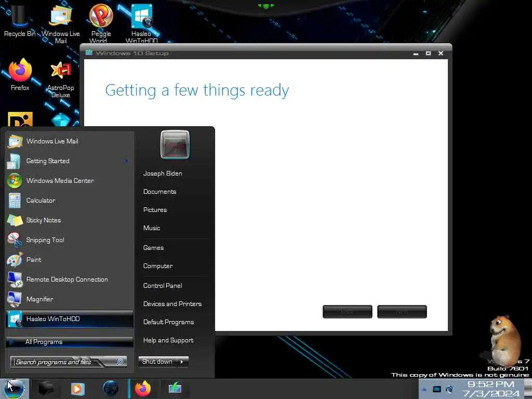
Task: Launch Windows Media Center from Start menu
Action: [70, 181]
